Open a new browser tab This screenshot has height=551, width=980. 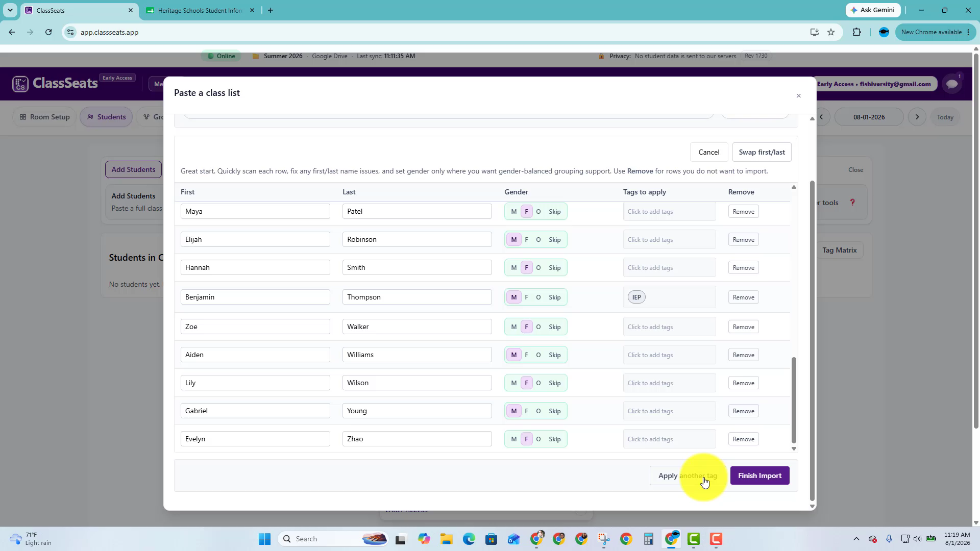click(271, 10)
